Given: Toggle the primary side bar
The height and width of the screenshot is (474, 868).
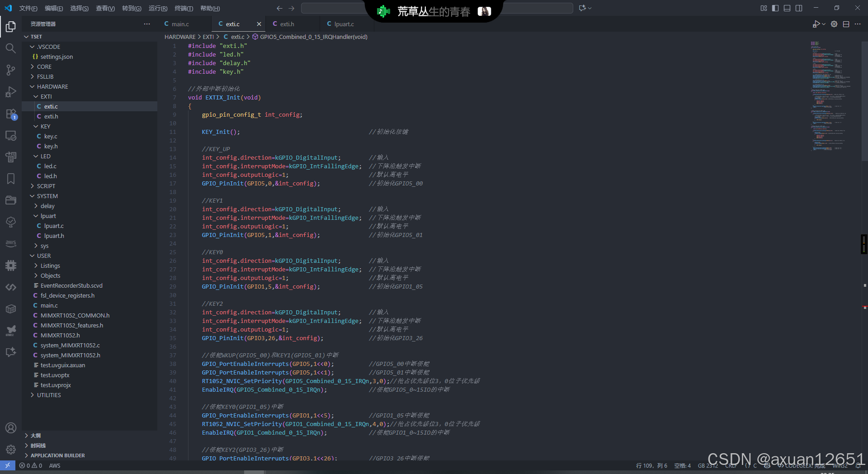Looking at the screenshot, I should (775, 8).
